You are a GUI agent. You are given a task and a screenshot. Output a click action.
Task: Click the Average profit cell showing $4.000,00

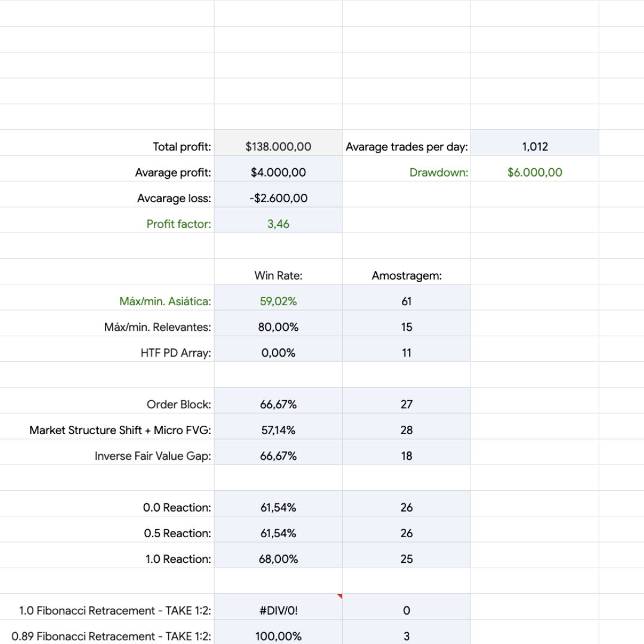tap(278, 172)
